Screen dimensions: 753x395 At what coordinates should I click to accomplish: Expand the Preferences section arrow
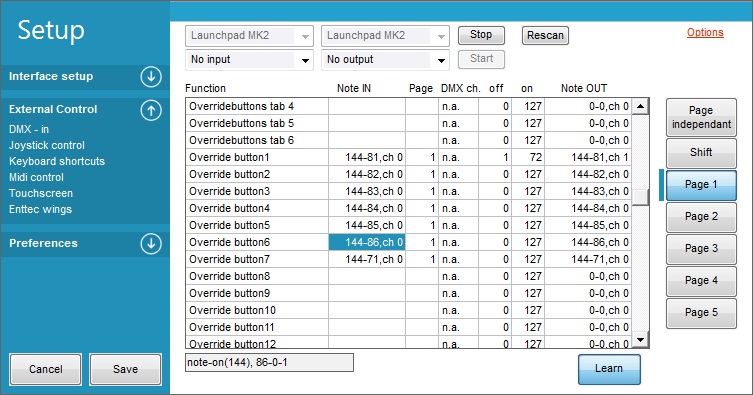point(151,243)
